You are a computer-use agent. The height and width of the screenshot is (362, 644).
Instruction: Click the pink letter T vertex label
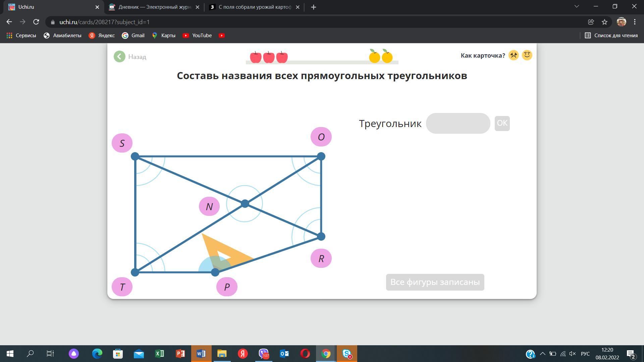click(x=122, y=287)
